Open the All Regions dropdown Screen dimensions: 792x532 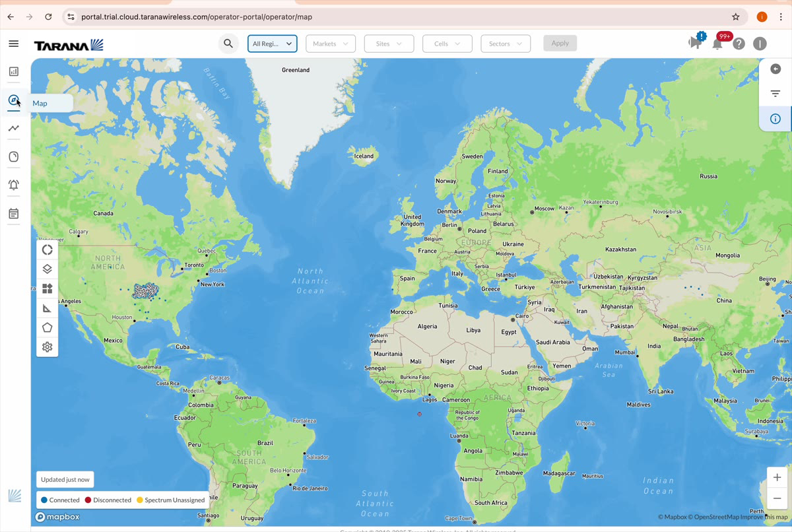(x=272, y=43)
